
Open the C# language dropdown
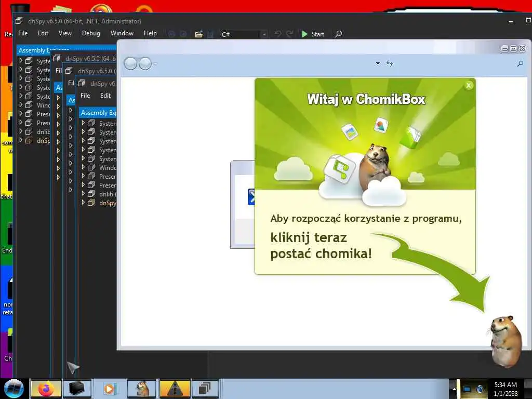point(264,34)
